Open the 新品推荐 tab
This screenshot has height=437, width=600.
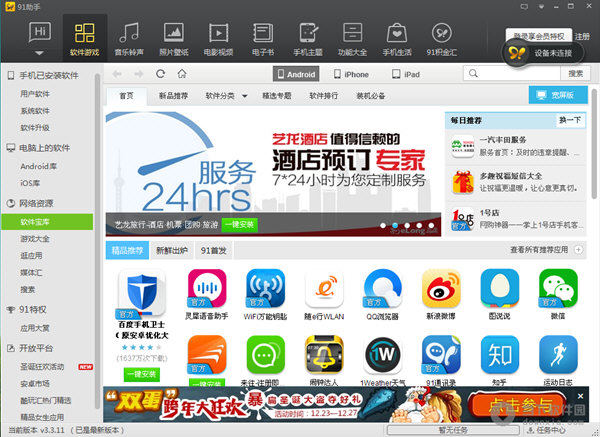pos(173,96)
